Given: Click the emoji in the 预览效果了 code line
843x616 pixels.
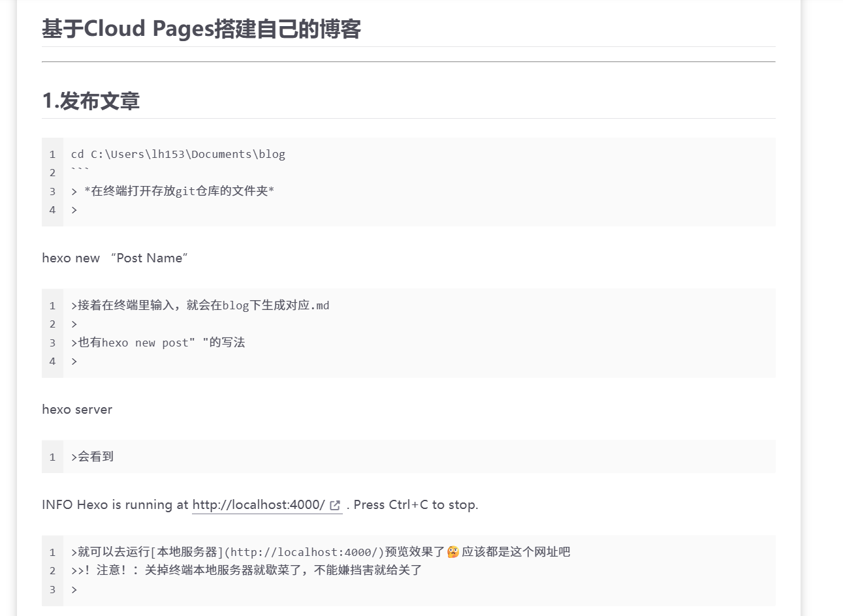Looking at the screenshot, I should pos(453,552).
